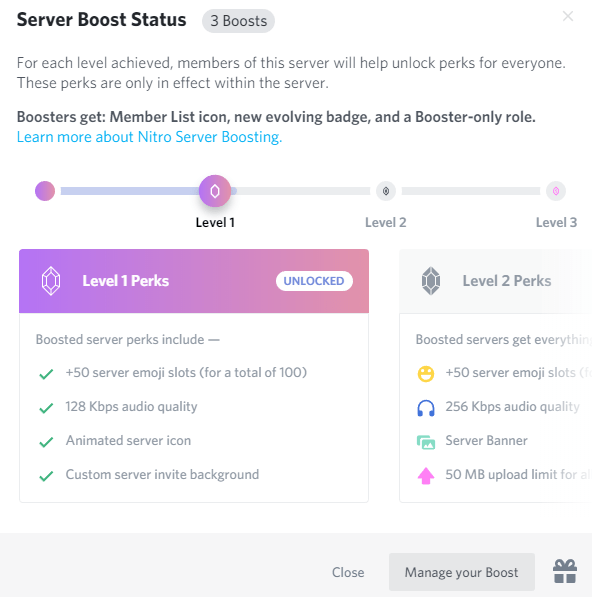Click the Manage your Boost button
592x597 pixels.
click(x=461, y=572)
